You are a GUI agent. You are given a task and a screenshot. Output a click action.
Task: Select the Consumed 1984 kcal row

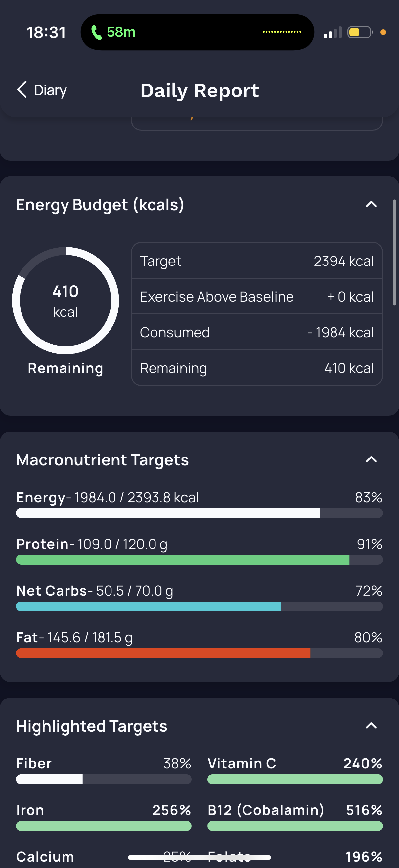point(257,332)
